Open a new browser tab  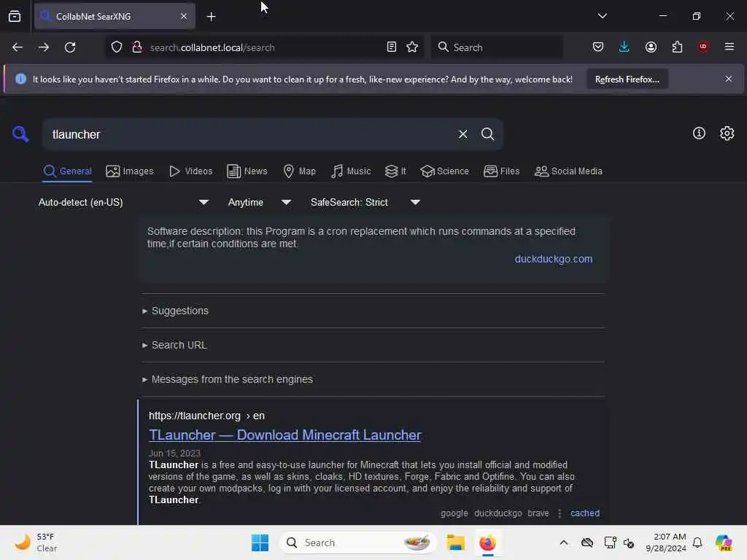coord(211,17)
